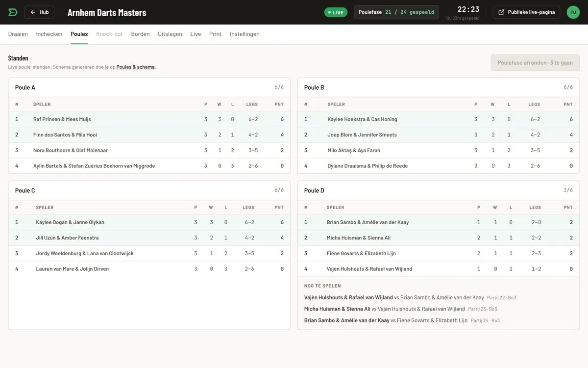Click the Poule A heading
588x368 pixels.
coord(25,87)
